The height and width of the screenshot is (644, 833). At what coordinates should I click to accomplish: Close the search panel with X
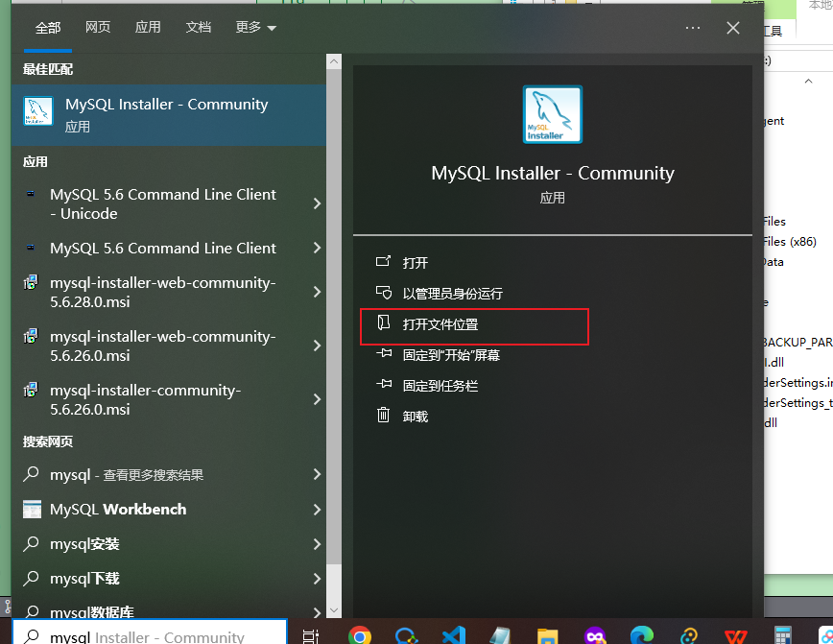click(x=733, y=28)
